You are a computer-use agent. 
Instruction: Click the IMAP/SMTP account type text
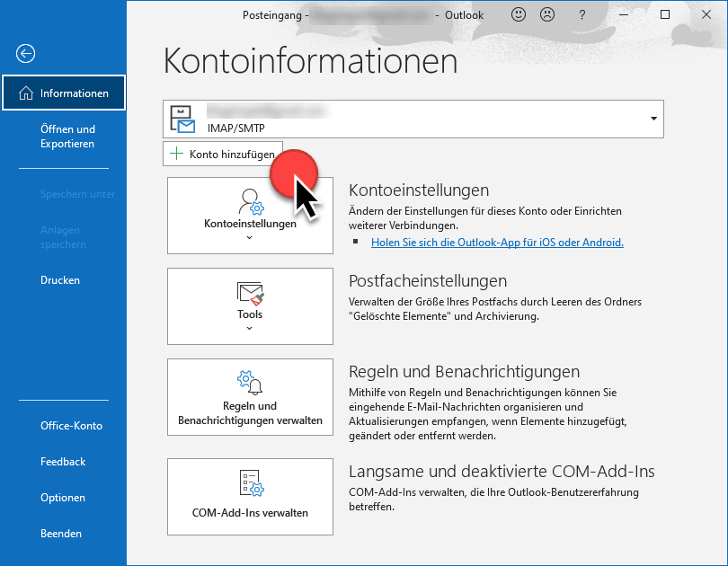tap(235, 128)
